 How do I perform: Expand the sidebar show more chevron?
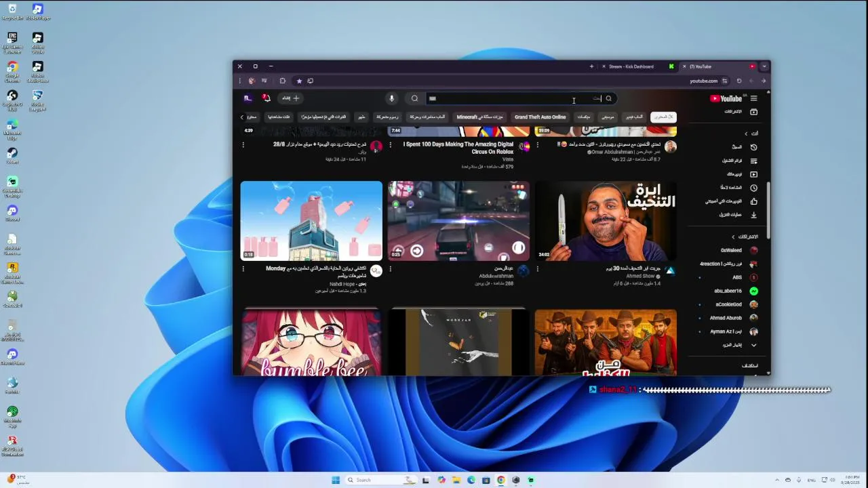753,345
